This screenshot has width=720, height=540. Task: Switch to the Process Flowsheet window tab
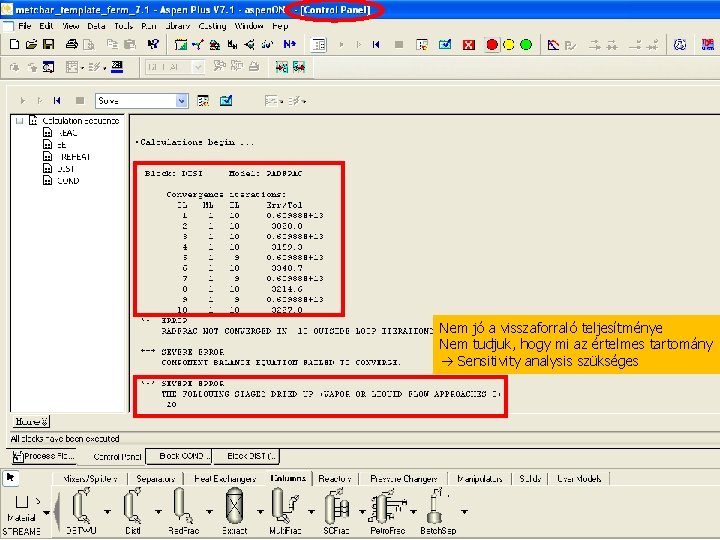tap(44, 456)
